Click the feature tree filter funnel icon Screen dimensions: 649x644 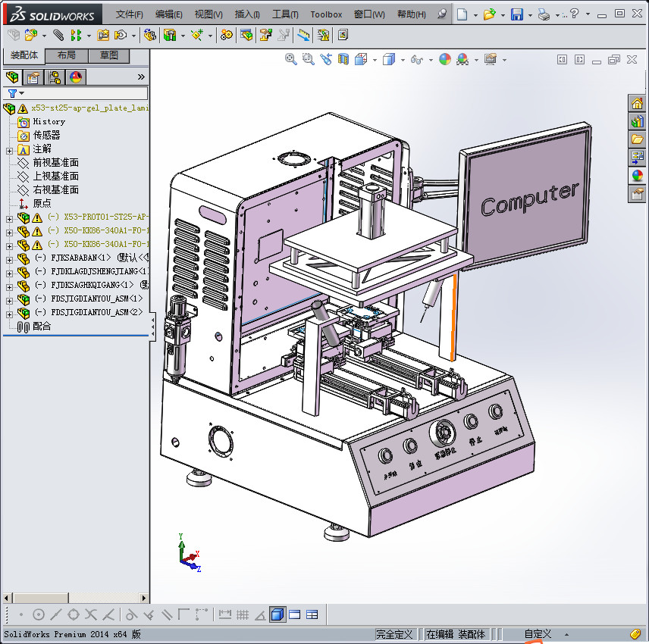11,93
